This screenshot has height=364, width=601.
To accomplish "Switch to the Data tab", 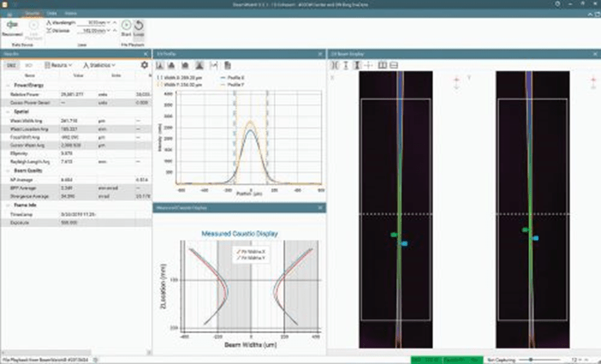I will click(51, 14).
